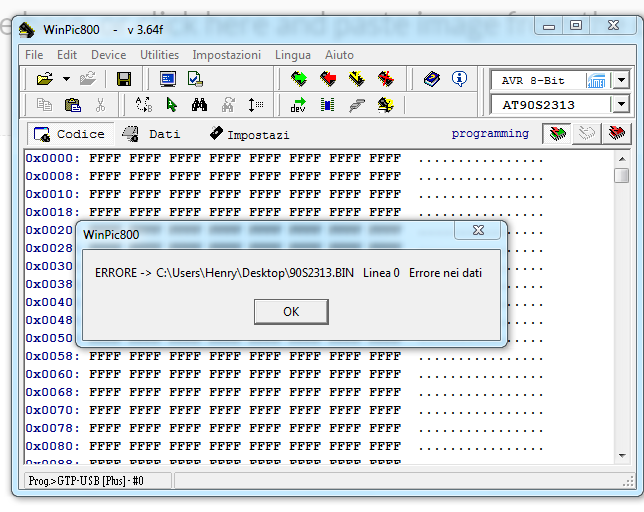Toggle the green-red chip programming mode button

pos(557,133)
